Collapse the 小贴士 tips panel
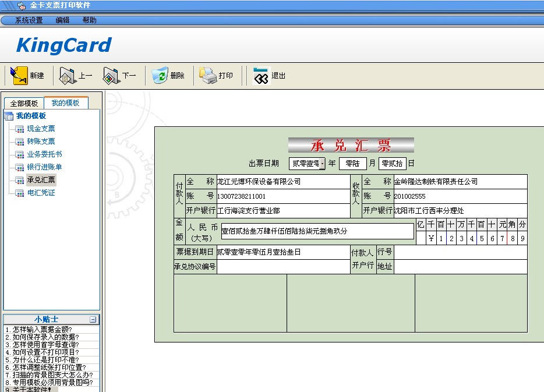Image resolution: width=544 pixels, height=392 pixels. [94, 319]
